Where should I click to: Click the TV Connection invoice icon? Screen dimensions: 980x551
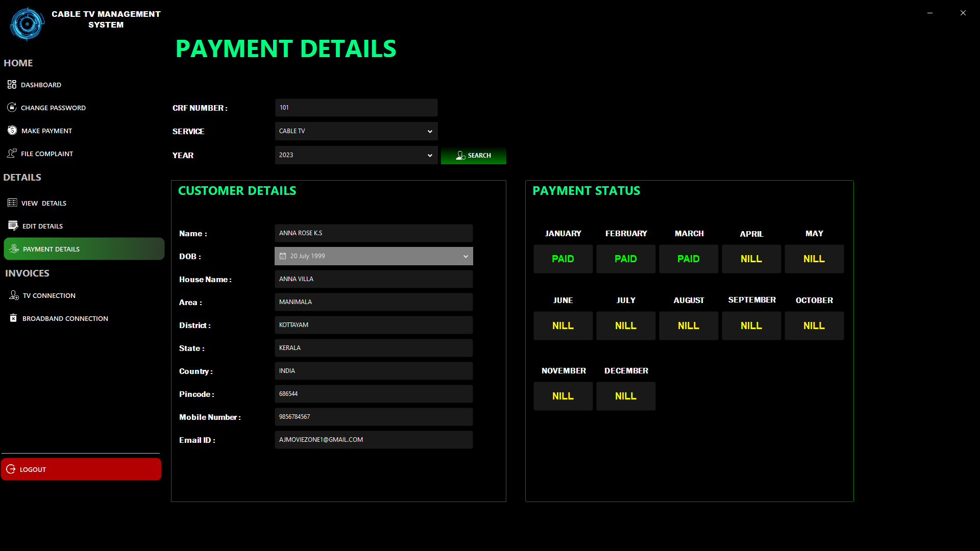coord(14,295)
